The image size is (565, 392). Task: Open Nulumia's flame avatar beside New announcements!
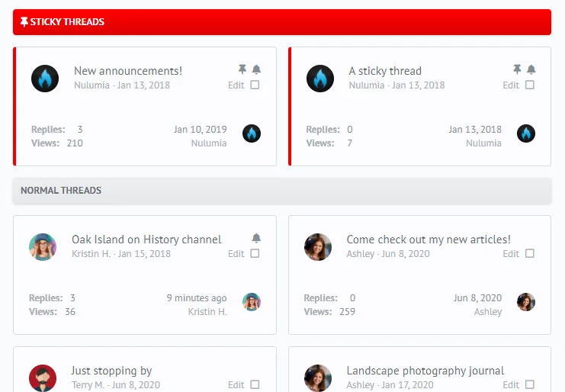click(x=45, y=79)
